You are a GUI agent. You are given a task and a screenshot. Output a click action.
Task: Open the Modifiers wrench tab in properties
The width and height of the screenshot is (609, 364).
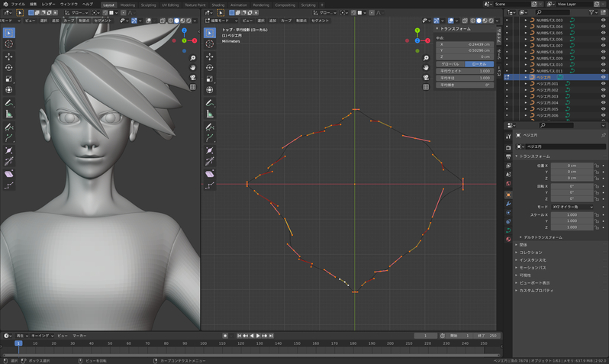(508, 205)
